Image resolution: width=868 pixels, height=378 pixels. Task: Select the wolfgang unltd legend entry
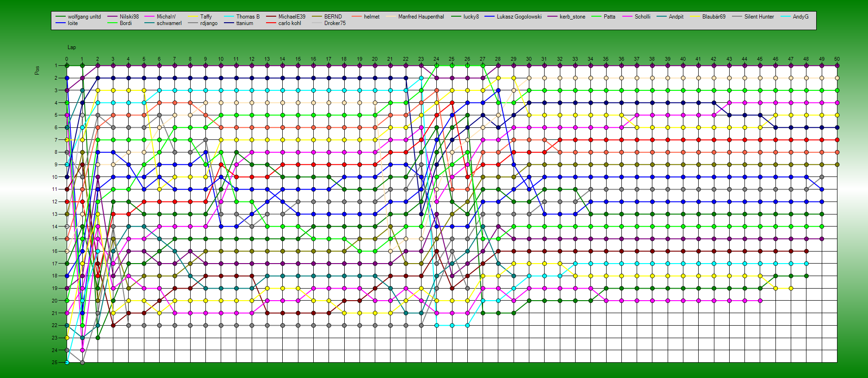[x=84, y=17]
